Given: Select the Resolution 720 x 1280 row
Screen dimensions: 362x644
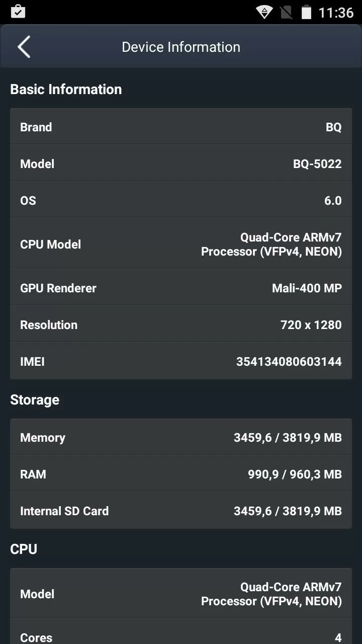Looking at the screenshot, I should click(181, 325).
